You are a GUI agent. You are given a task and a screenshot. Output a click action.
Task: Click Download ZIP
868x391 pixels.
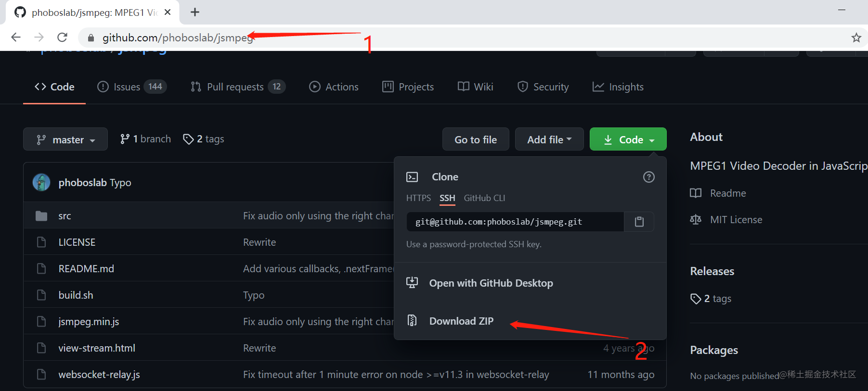(x=461, y=321)
